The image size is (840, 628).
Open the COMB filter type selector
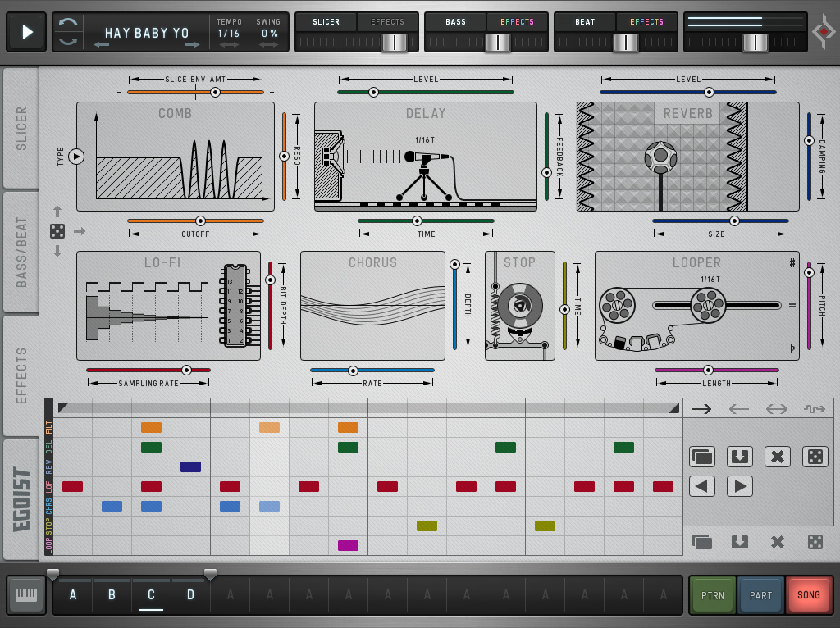click(x=75, y=157)
